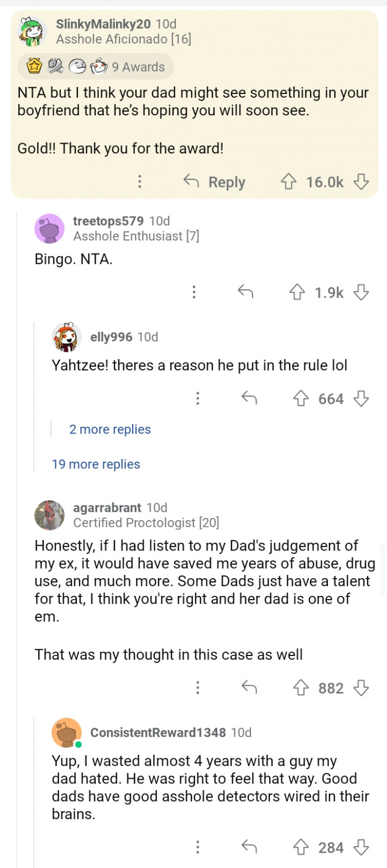Click the gold award icon on SlinkyMalinky20's comment

tap(34, 66)
